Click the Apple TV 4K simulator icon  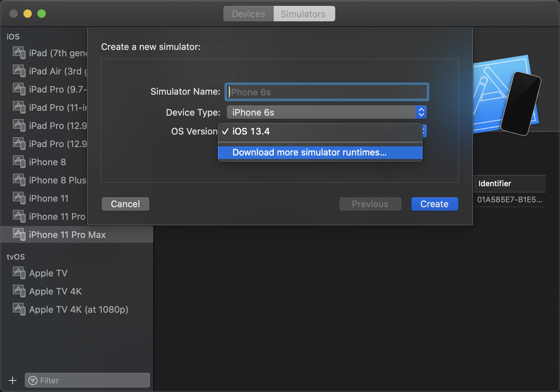19,291
